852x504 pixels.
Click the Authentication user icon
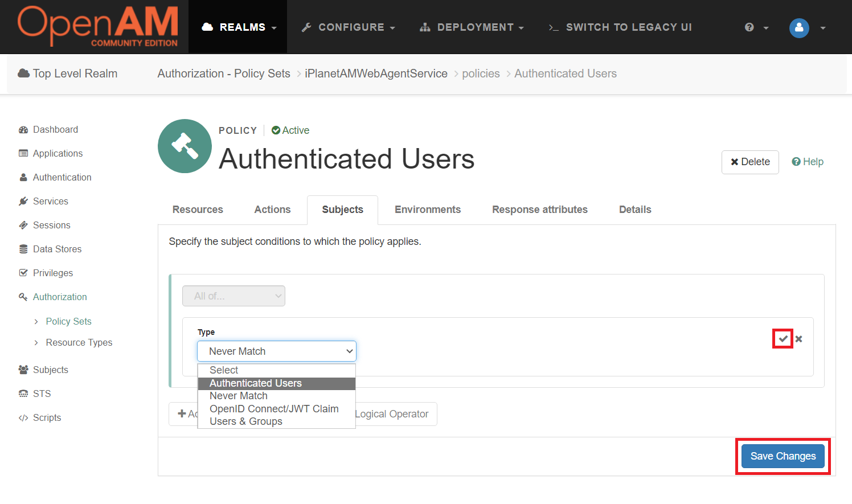23,178
